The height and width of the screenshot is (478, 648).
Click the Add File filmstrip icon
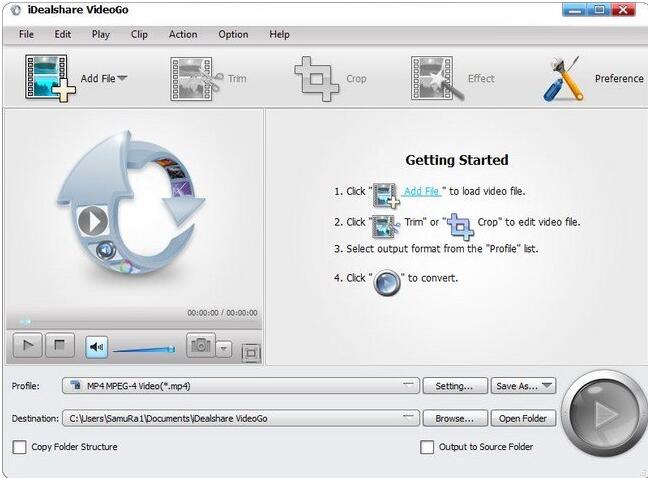(x=50, y=78)
